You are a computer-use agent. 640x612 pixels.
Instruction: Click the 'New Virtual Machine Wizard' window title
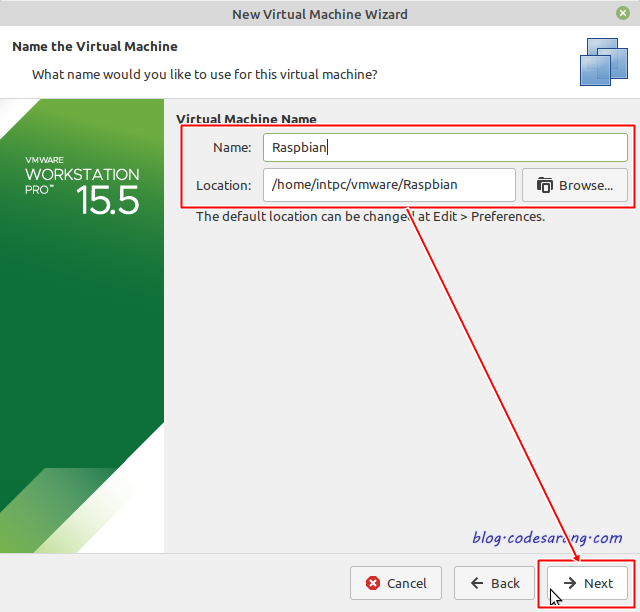(320, 14)
